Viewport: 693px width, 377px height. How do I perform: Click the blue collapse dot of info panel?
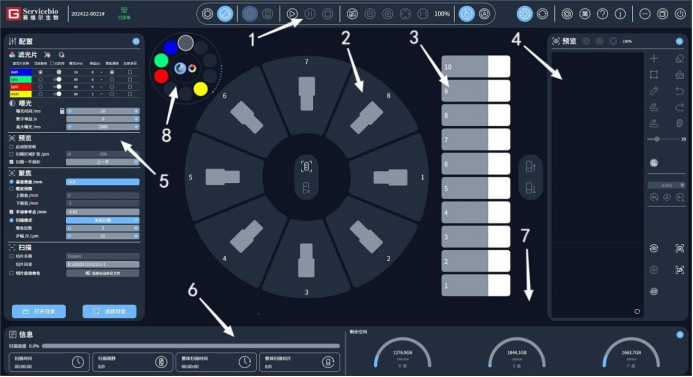[x=680, y=335]
